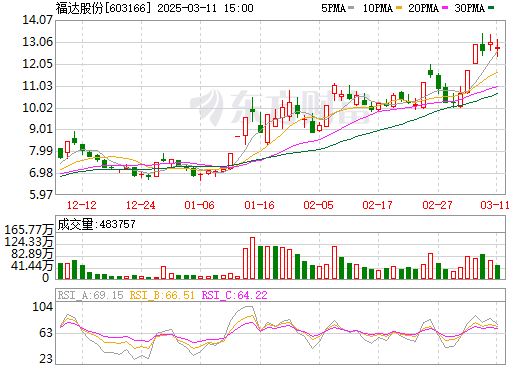The height and width of the screenshot is (365, 520).
Task: Click the 7.99 price axis label
Action: point(41,151)
